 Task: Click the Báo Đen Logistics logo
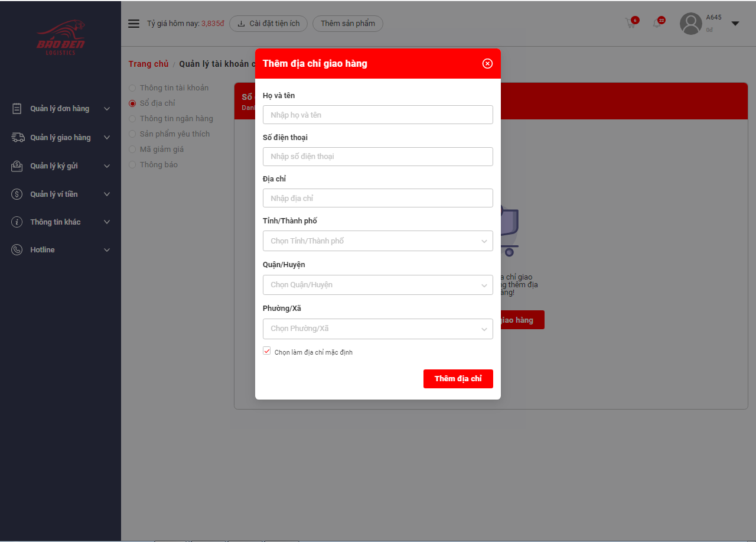point(60,39)
